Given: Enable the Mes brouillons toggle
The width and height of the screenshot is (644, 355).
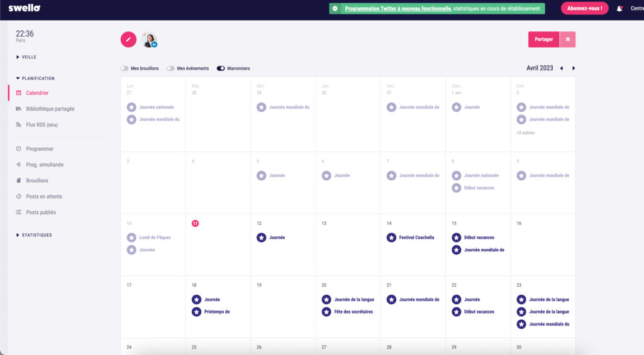Looking at the screenshot, I should (x=125, y=68).
